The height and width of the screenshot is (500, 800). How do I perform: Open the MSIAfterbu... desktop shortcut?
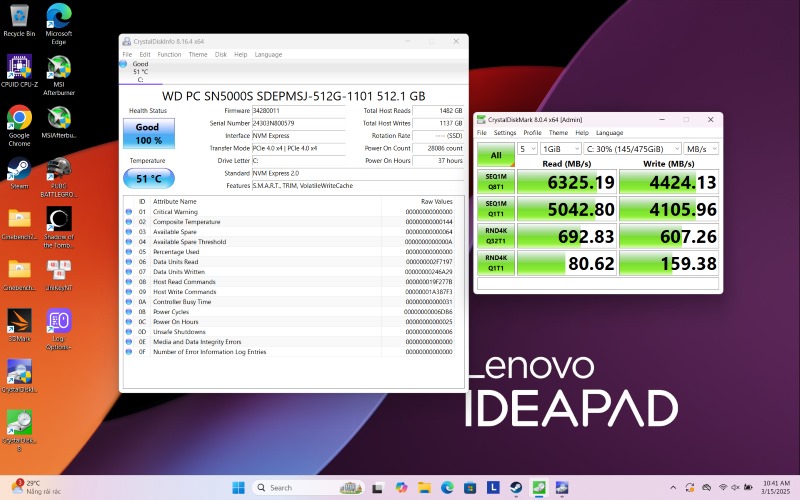(59, 122)
